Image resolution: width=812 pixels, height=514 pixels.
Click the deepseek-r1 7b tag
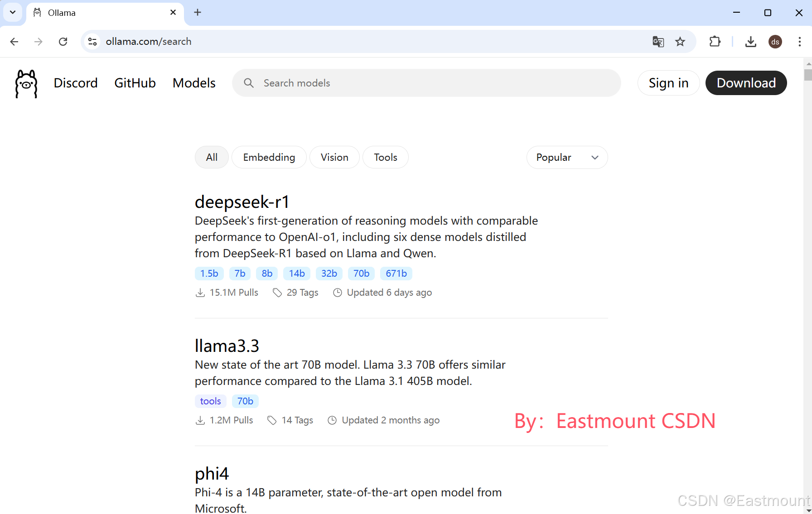click(240, 274)
